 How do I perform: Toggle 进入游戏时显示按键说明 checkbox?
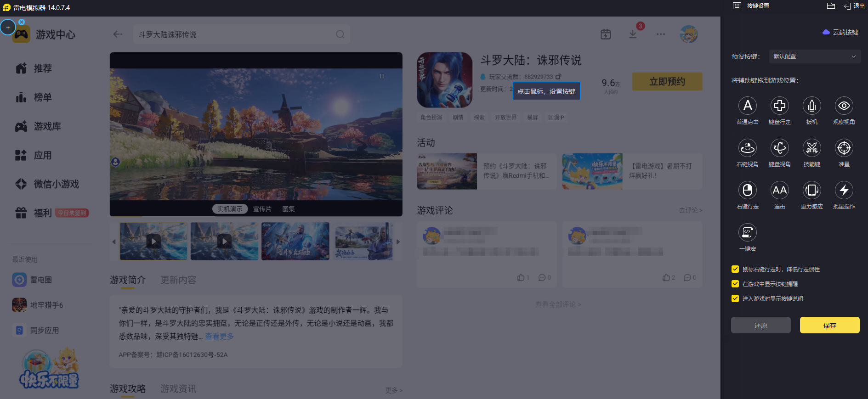coord(735,299)
